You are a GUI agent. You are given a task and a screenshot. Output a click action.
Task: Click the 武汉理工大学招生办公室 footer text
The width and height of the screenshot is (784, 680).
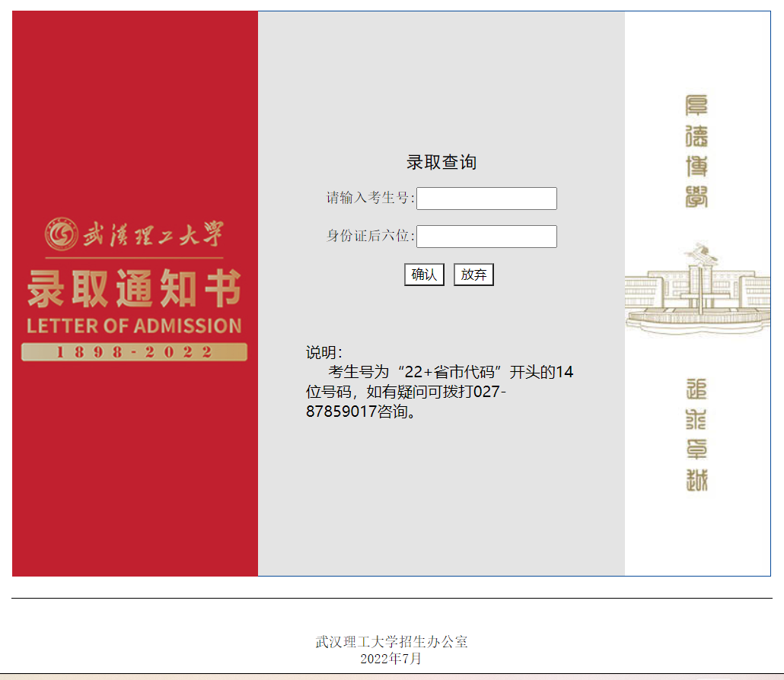point(391,641)
